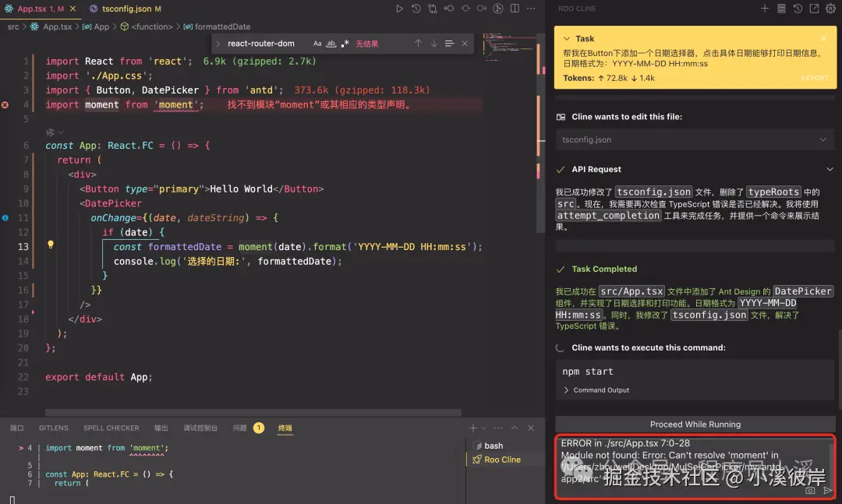
Task: Go to next find match arrow
Action: click(434, 44)
